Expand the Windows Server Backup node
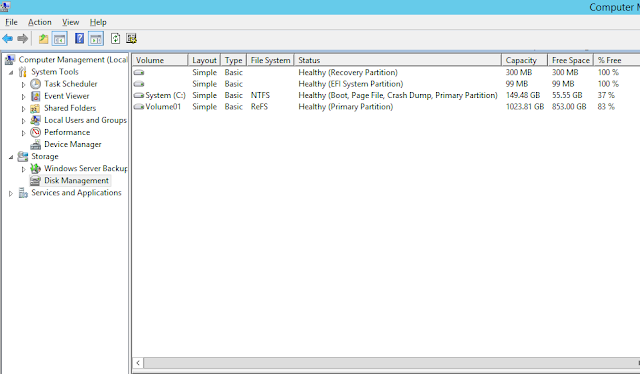640x374 pixels. point(24,169)
